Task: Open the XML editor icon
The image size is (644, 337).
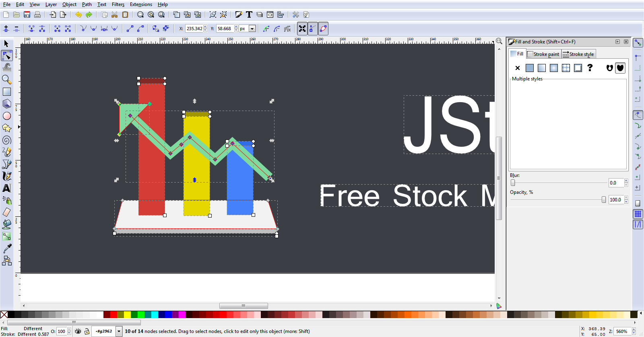Action: coord(270,14)
